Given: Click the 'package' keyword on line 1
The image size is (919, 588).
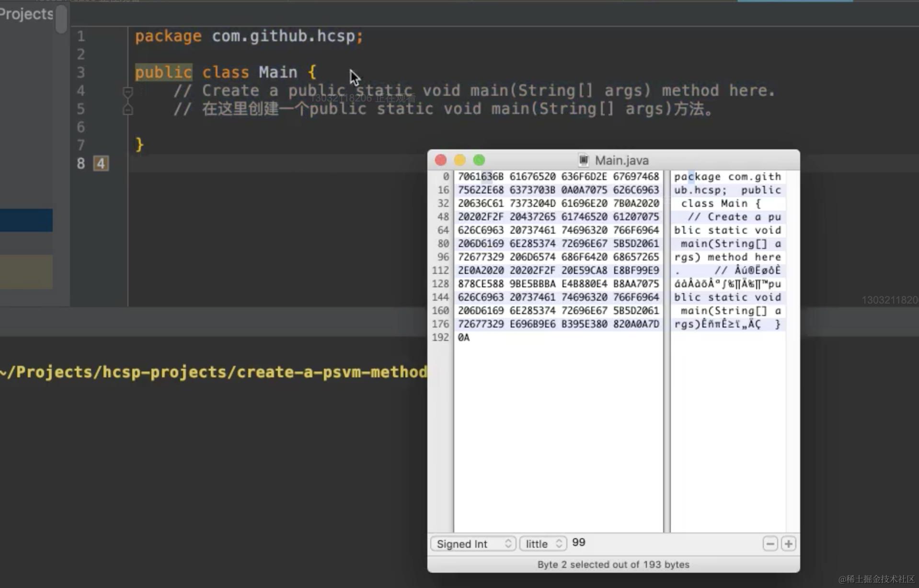Looking at the screenshot, I should tap(168, 36).
